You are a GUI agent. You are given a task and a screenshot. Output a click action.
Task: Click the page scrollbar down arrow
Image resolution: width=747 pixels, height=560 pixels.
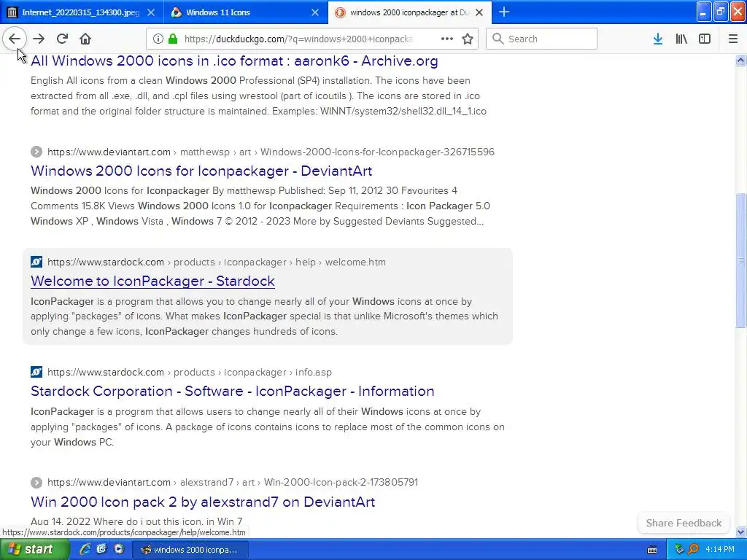tap(740, 532)
